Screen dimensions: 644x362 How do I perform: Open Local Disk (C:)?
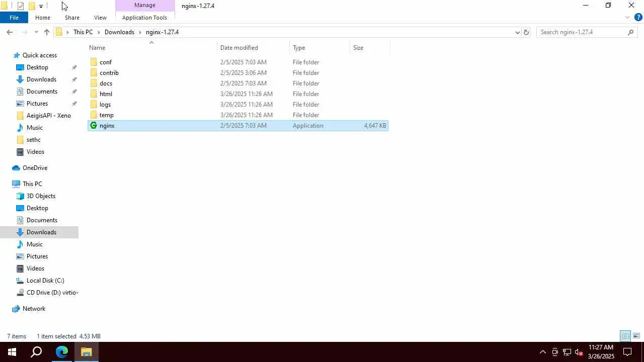point(45,281)
